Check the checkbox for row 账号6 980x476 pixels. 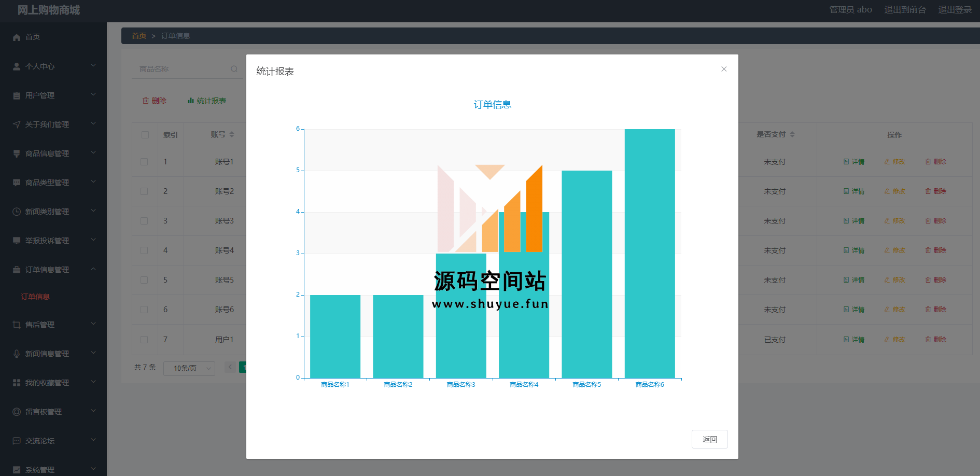coord(144,310)
